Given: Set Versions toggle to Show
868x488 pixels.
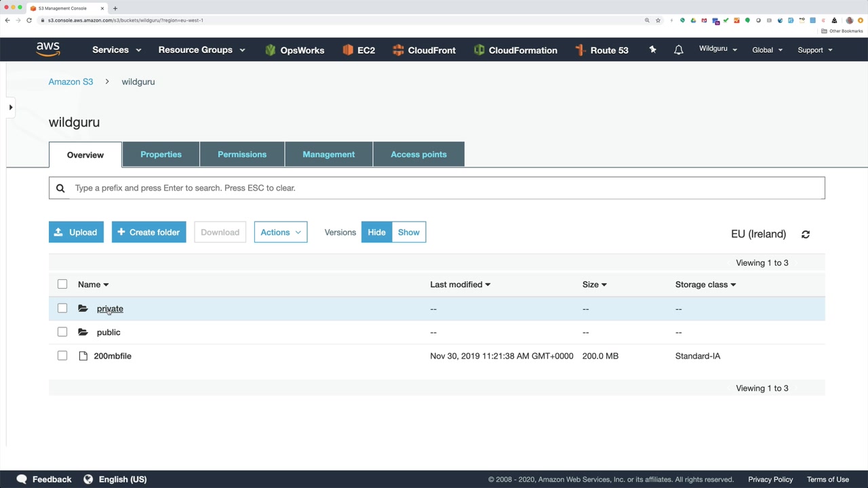Looking at the screenshot, I should pyautogui.click(x=409, y=232).
